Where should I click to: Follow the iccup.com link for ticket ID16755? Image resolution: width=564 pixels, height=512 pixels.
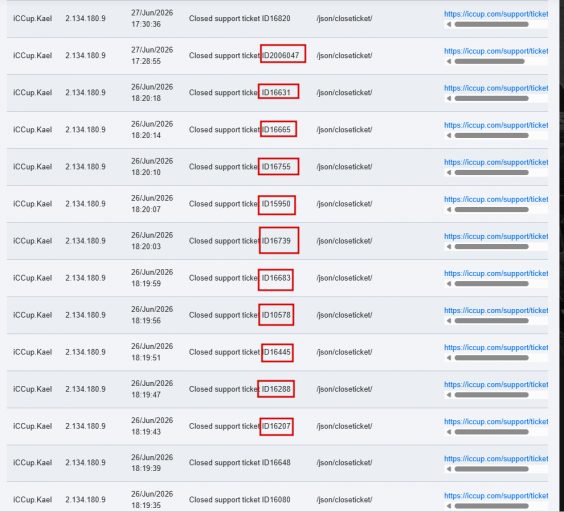(496, 162)
